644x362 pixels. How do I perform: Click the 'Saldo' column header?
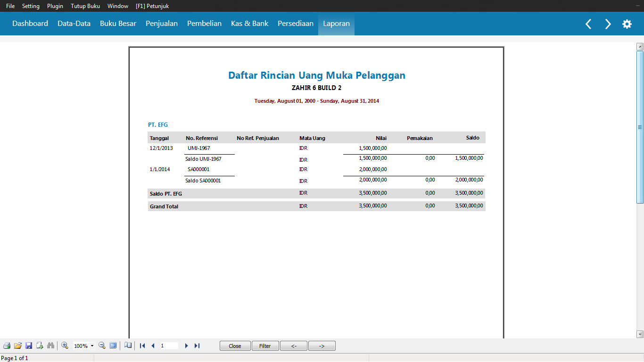tap(472, 138)
